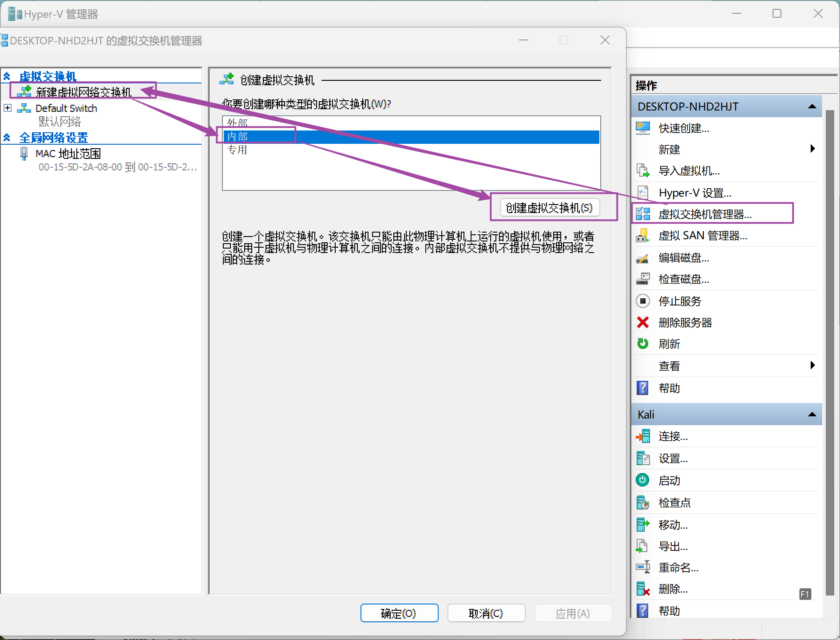Click 导出... action text
This screenshot has width=840, height=640.
[x=673, y=546]
